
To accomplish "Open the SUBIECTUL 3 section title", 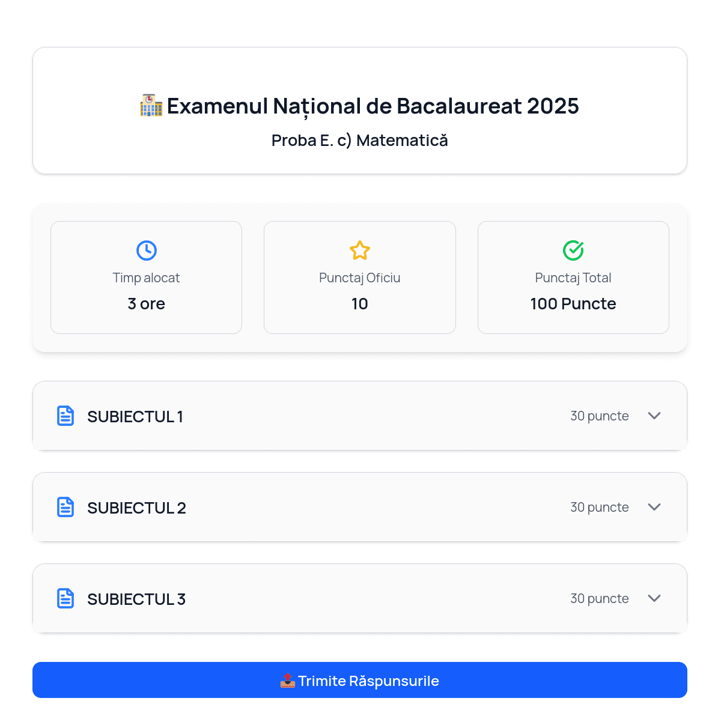I will (x=136, y=599).
